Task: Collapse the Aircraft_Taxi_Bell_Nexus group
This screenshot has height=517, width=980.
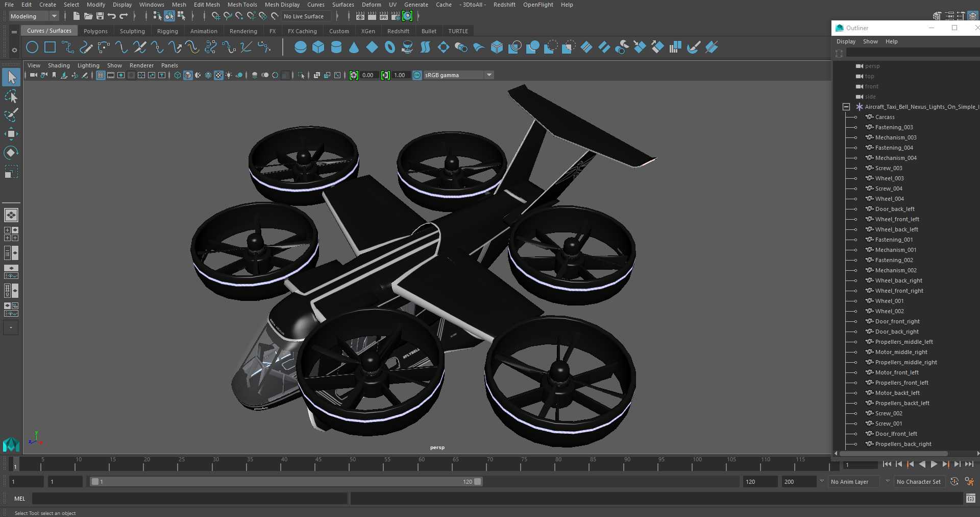Action: (x=846, y=107)
